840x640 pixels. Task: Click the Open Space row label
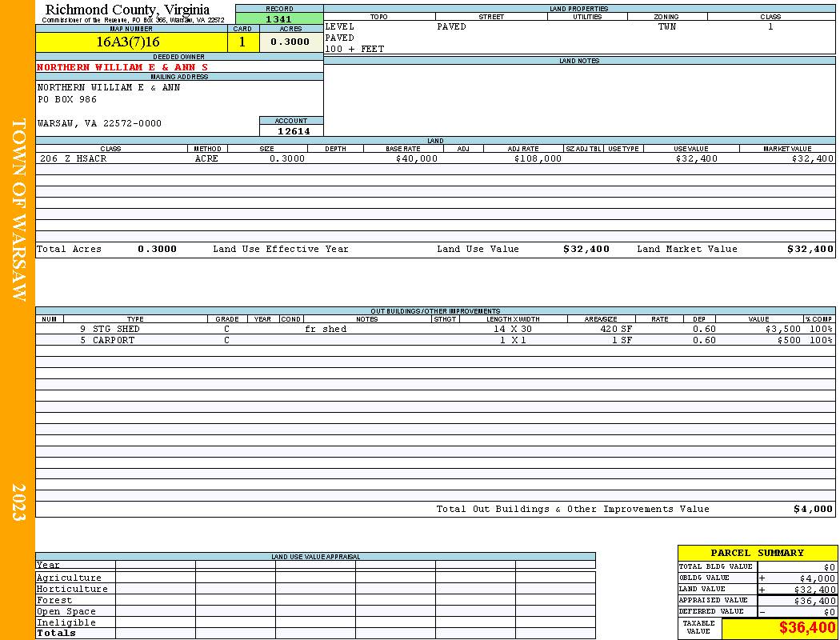click(66, 612)
